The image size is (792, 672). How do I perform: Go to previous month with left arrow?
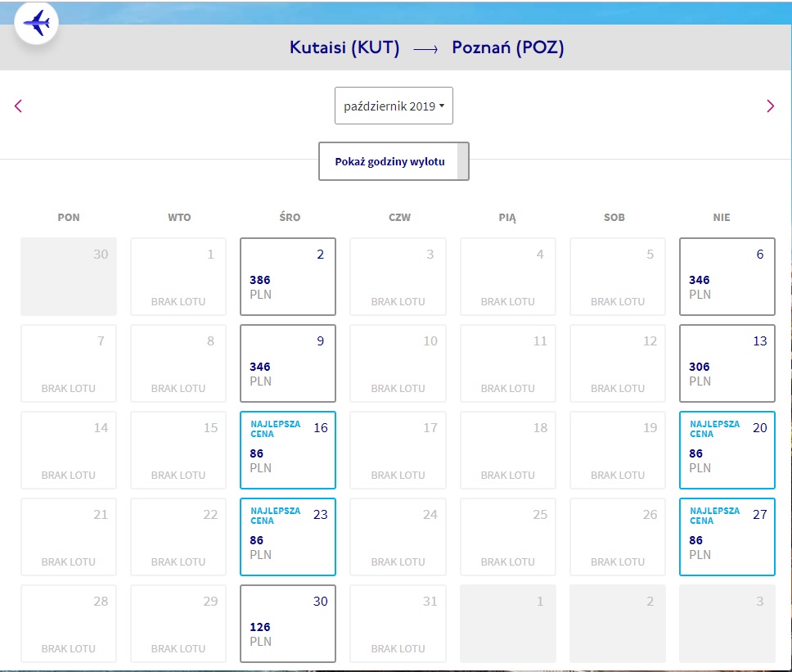[18, 106]
